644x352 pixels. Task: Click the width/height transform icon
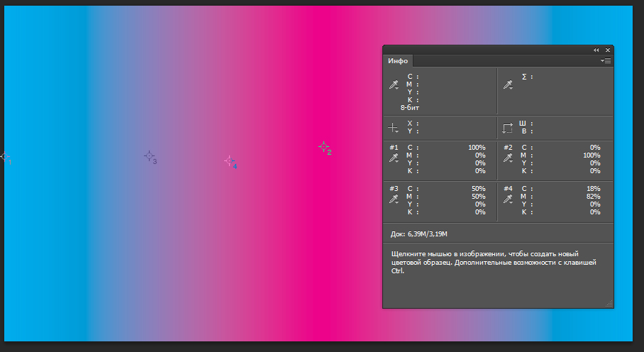click(508, 128)
